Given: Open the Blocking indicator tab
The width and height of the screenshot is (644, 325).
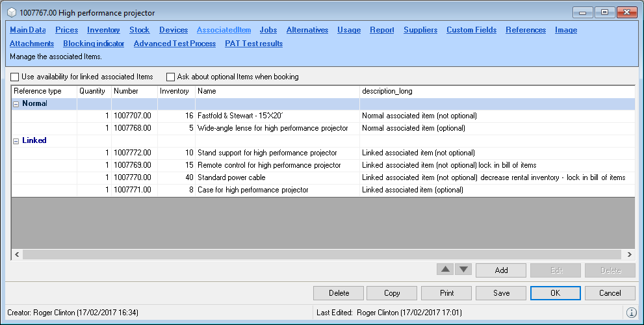Looking at the screenshot, I should [94, 44].
